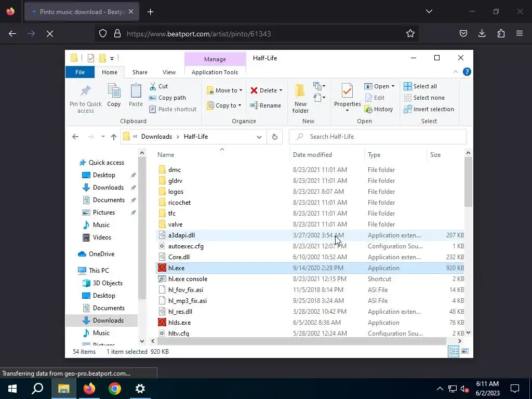This screenshot has width=532, height=399.
Task: Select Videos in Quick access
Action: pos(102,237)
